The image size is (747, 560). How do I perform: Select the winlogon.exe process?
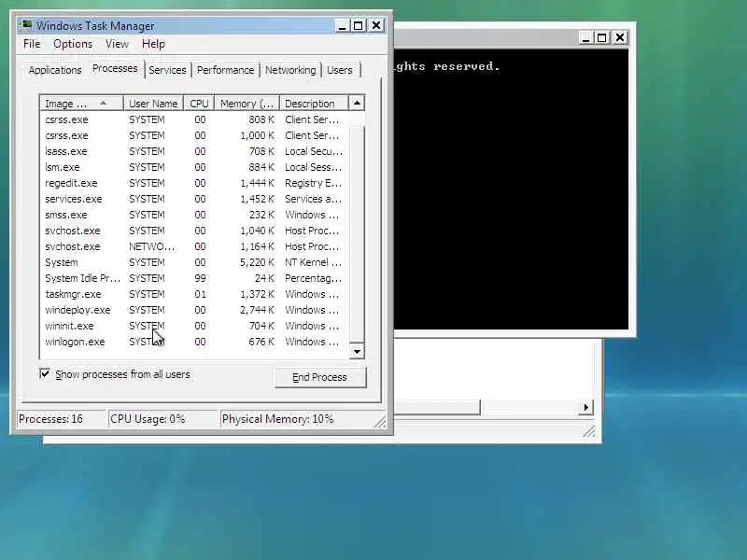pos(194,342)
